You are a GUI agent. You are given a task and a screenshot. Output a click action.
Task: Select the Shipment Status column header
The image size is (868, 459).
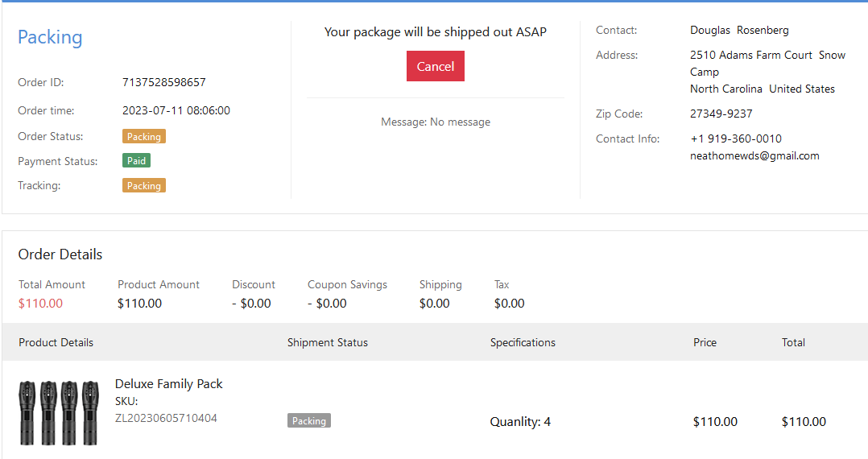327,342
